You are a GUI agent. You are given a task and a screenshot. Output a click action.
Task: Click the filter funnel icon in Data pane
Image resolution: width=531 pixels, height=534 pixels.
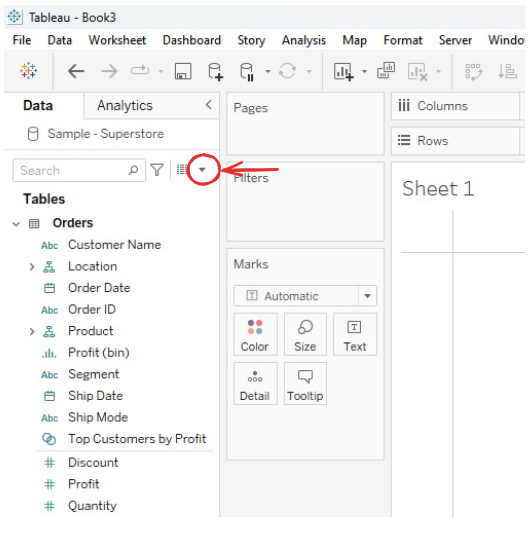tap(157, 170)
